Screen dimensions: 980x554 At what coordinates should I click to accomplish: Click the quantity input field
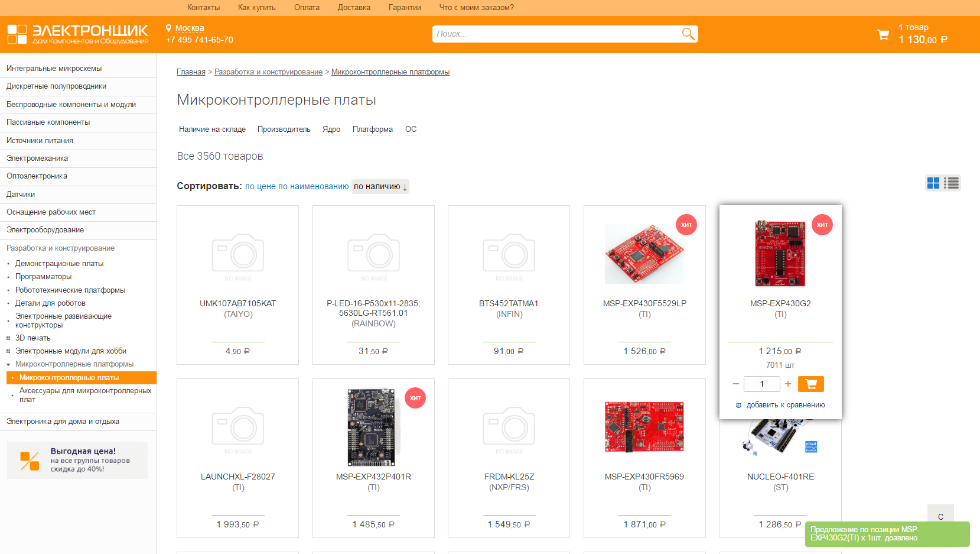(762, 384)
